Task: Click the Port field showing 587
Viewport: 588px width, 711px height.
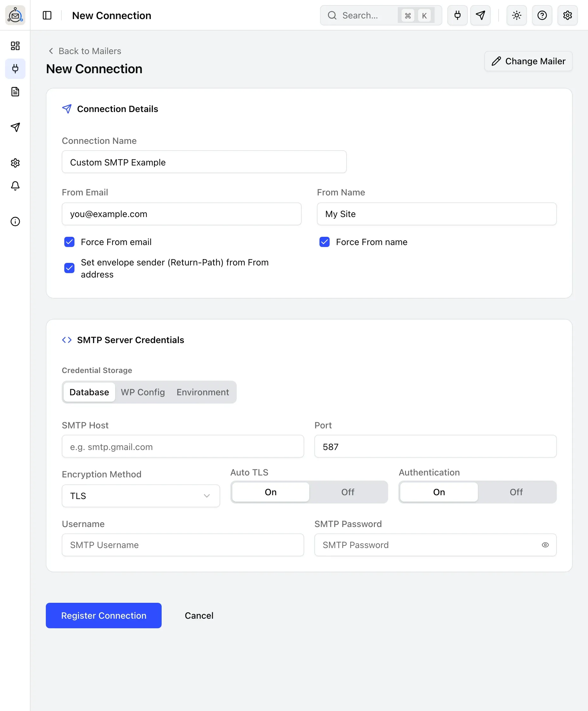Action: pyautogui.click(x=435, y=446)
